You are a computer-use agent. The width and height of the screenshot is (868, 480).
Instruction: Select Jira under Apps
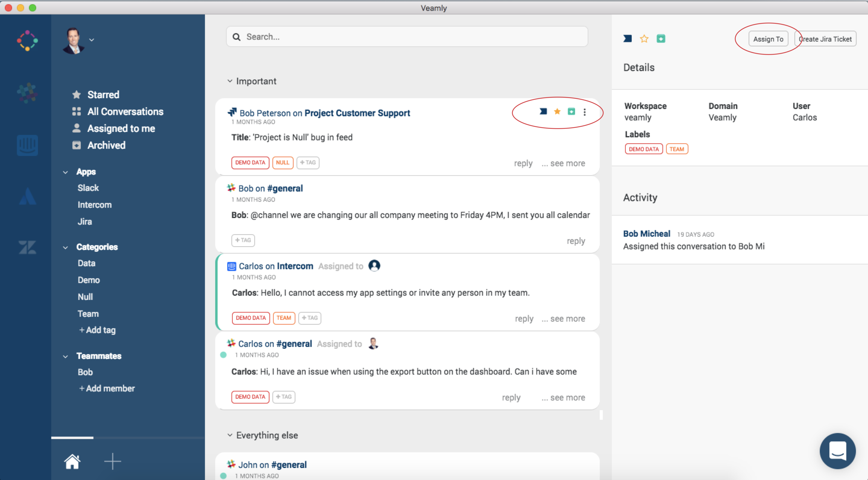(x=85, y=221)
